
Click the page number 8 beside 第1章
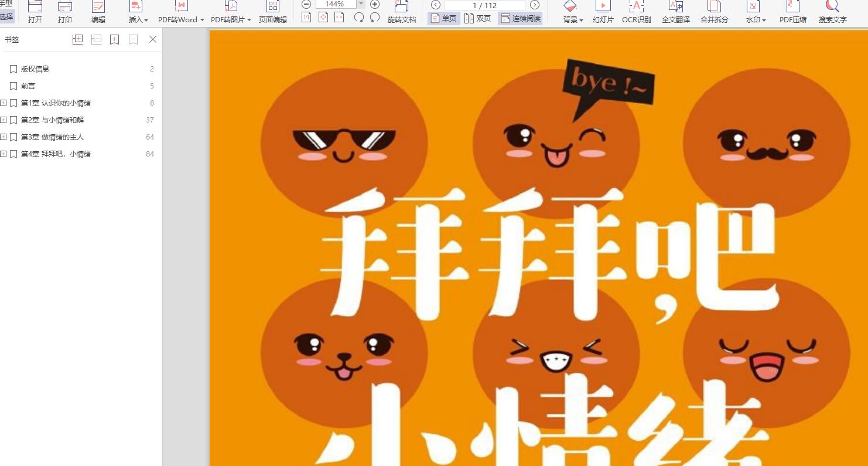(152, 103)
